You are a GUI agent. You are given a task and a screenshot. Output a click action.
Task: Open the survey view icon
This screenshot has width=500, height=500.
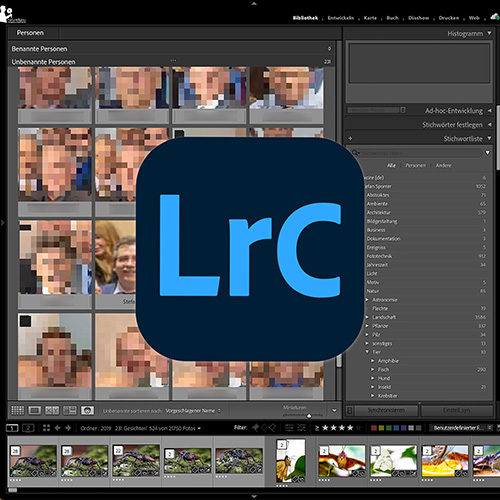[70, 410]
